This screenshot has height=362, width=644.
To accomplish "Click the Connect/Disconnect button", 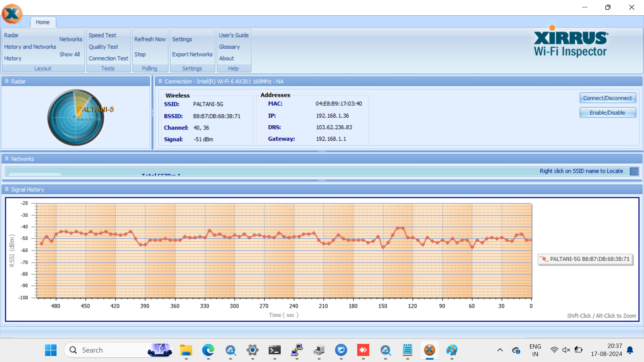I will pyautogui.click(x=607, y=98).
